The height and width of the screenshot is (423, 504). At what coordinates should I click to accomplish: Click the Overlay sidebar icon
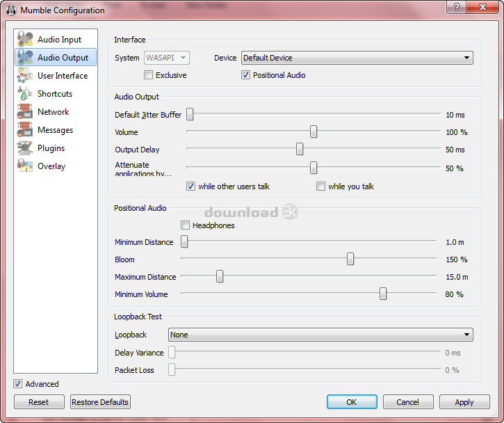pos(25,166)
